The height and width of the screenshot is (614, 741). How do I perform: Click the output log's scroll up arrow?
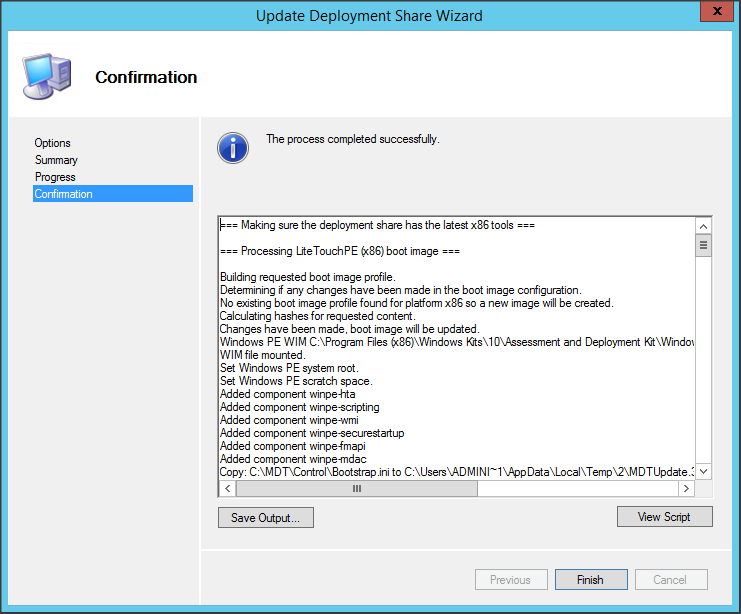point(703,225)
